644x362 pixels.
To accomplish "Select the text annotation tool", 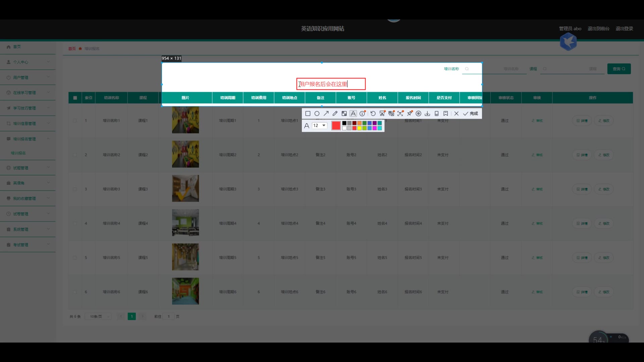I will pyautogui.click(x=353, y=114).
